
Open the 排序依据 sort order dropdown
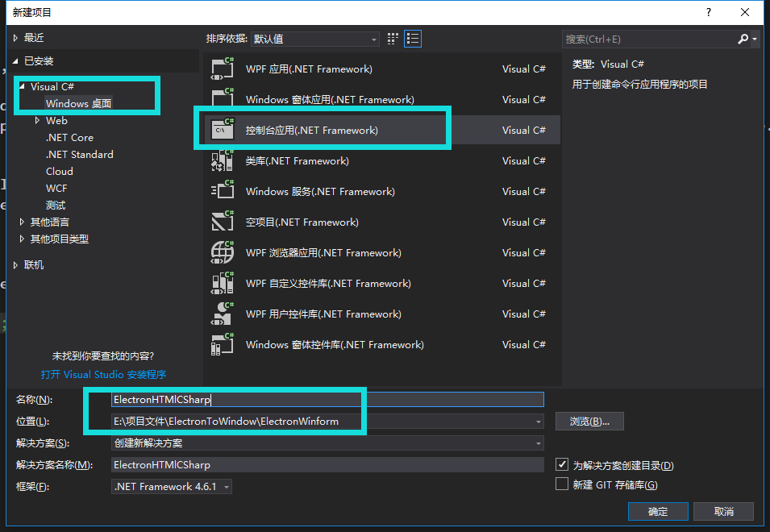(373, 38)
